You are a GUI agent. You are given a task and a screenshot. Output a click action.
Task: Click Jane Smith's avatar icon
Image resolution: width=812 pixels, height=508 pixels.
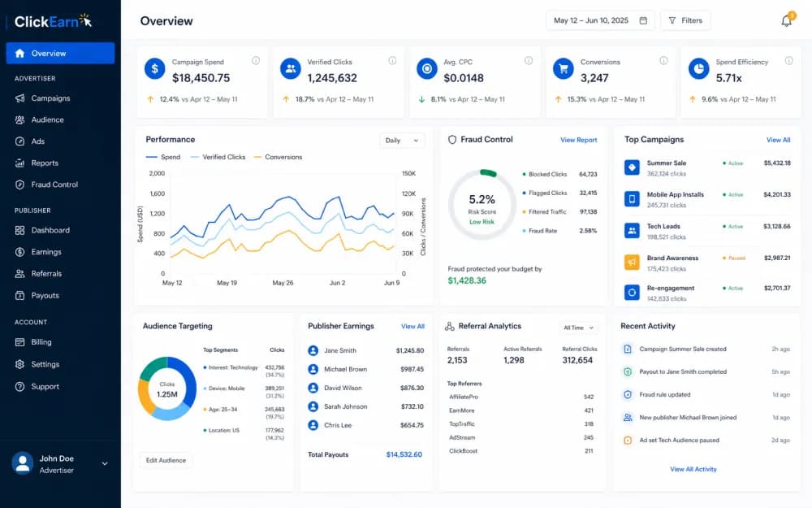coord(313,350)
